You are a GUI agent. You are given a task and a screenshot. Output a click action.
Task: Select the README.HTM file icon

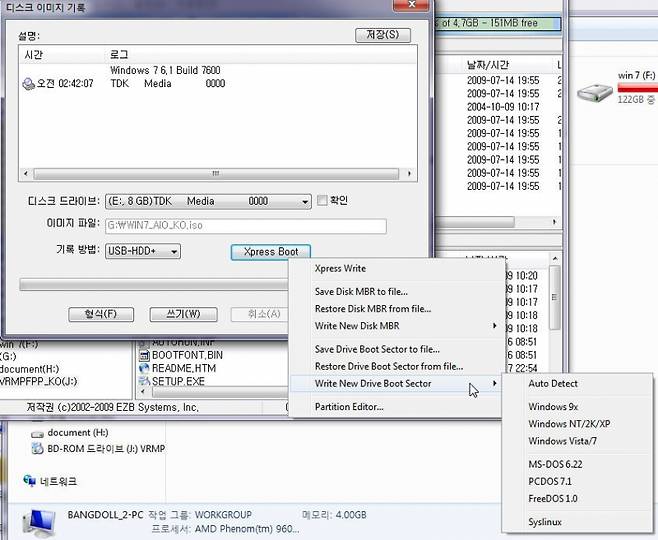tap(143, 368)
